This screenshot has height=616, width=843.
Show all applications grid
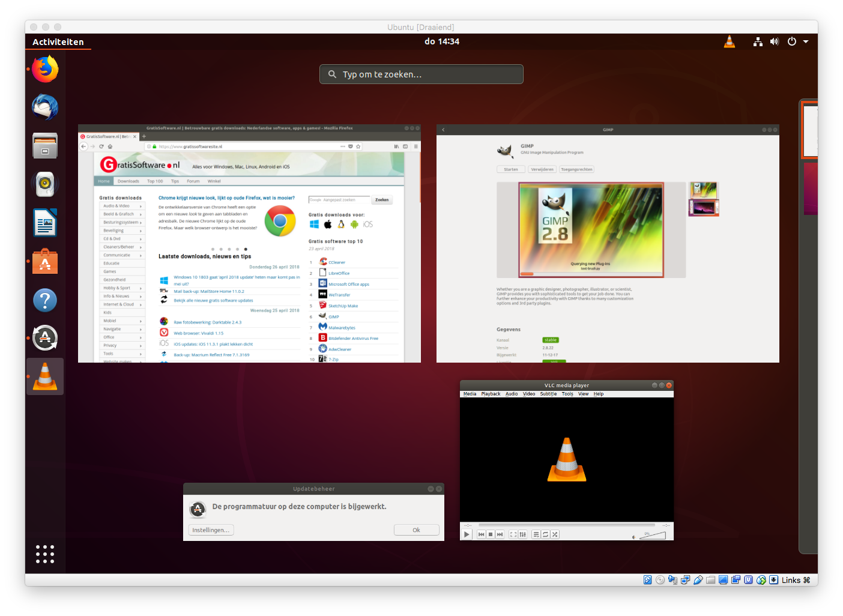pyautogui.click(x=45, y=554)
